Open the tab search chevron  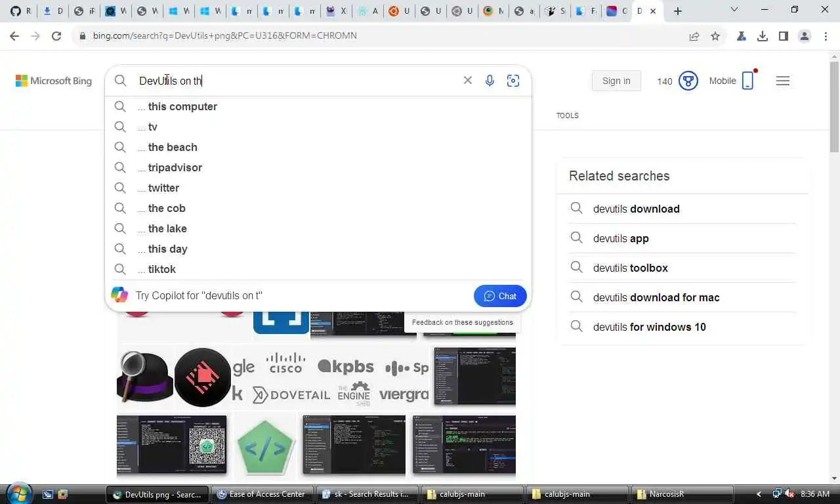tap(734, 10)
